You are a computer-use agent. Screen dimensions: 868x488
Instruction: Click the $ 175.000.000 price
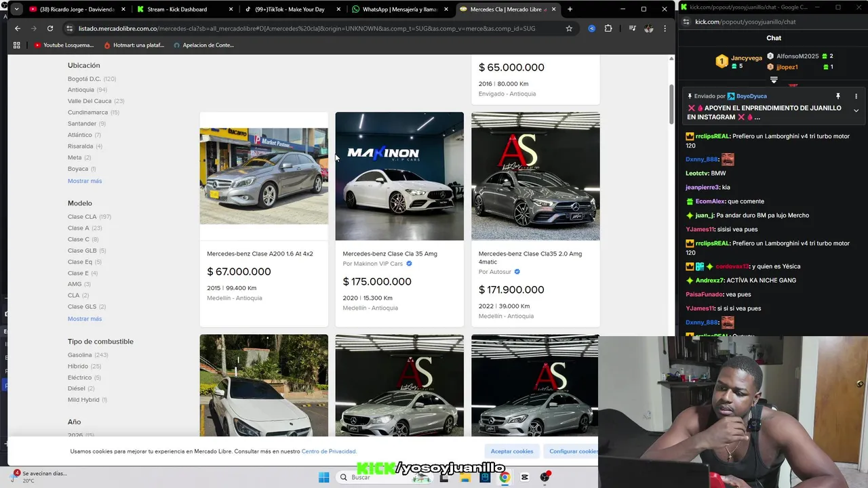pos(377,282)
